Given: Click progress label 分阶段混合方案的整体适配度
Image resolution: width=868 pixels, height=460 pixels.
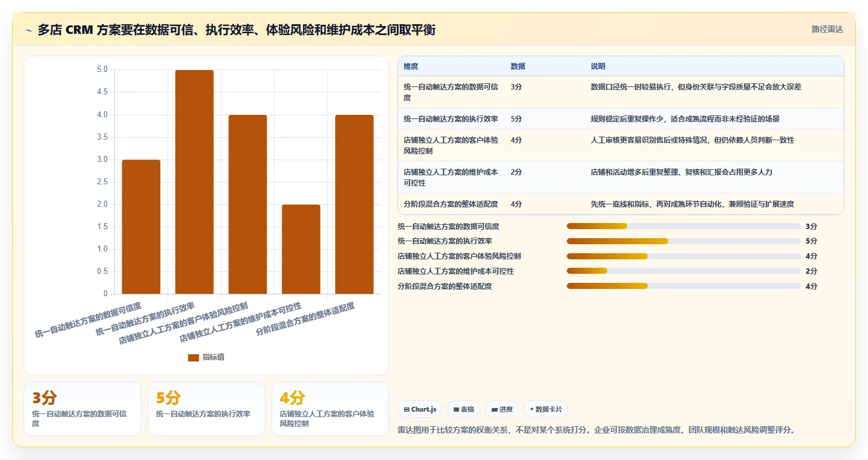Looking at the screenshot, I should 445,287.
